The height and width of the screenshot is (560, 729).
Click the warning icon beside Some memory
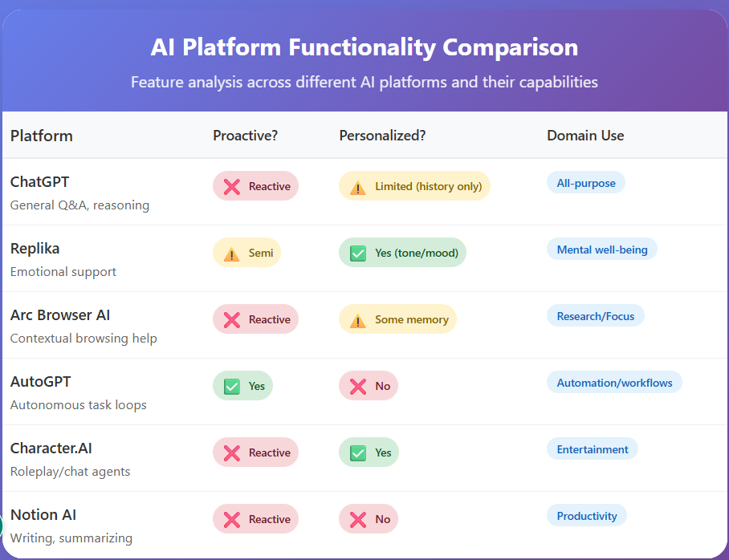358,320
